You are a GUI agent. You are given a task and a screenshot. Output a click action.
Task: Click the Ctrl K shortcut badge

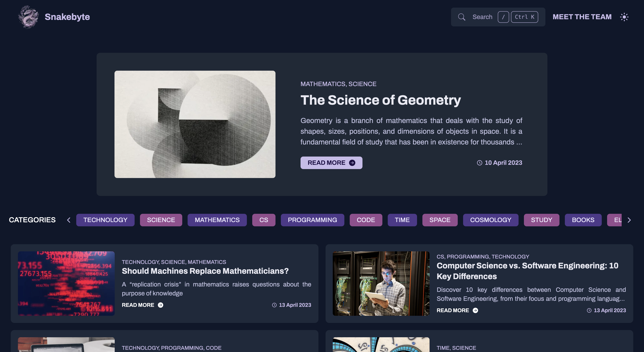(525, 17)
